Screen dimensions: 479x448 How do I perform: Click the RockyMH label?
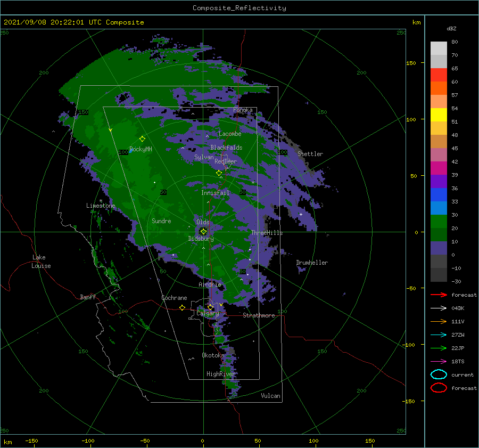[141, 149]
